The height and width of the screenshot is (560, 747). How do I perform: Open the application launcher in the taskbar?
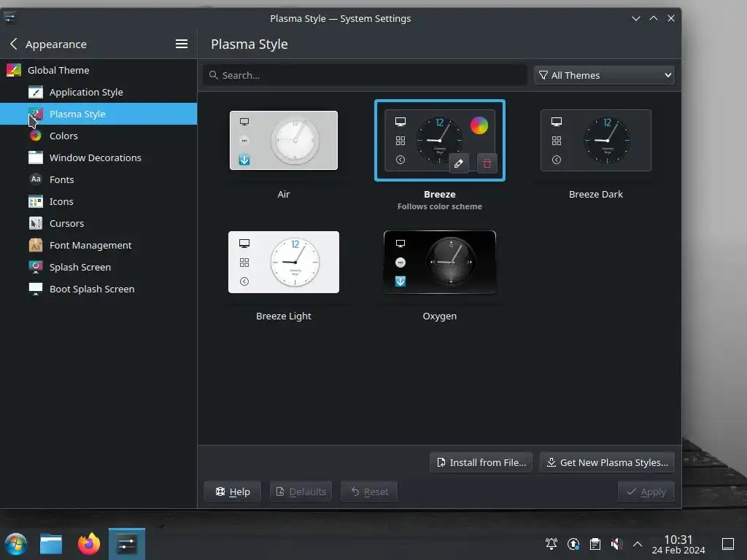pyautogui.click(x=16, y=544)
